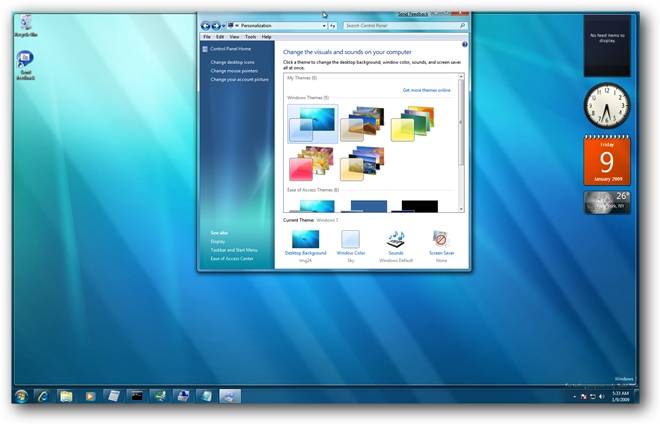The height and width of the screenshot is (424, 660).
Task: Open Change your account picture link
Action: coord(239,79)
